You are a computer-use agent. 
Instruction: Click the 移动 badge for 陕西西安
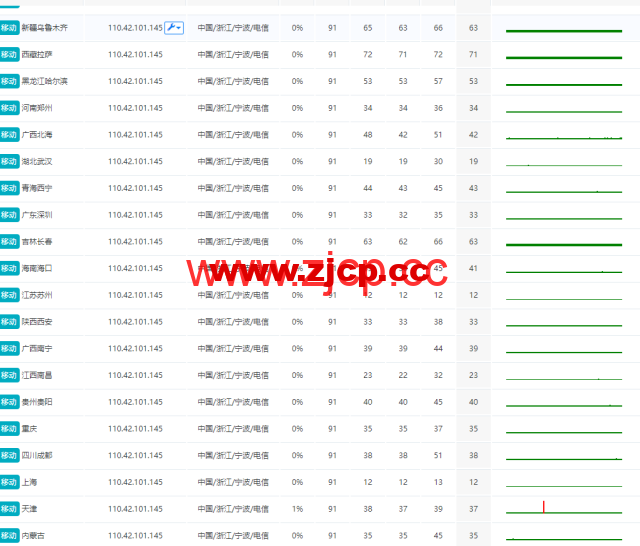(x=9, y=322)
